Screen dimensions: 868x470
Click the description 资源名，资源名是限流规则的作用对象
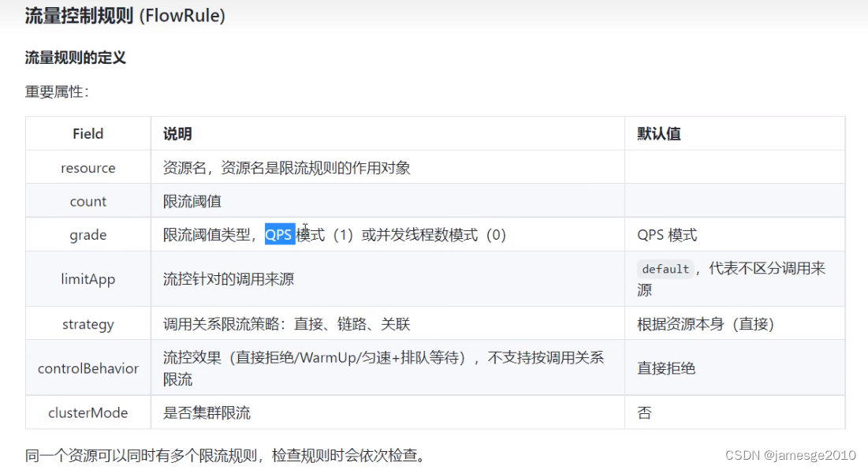287,168
